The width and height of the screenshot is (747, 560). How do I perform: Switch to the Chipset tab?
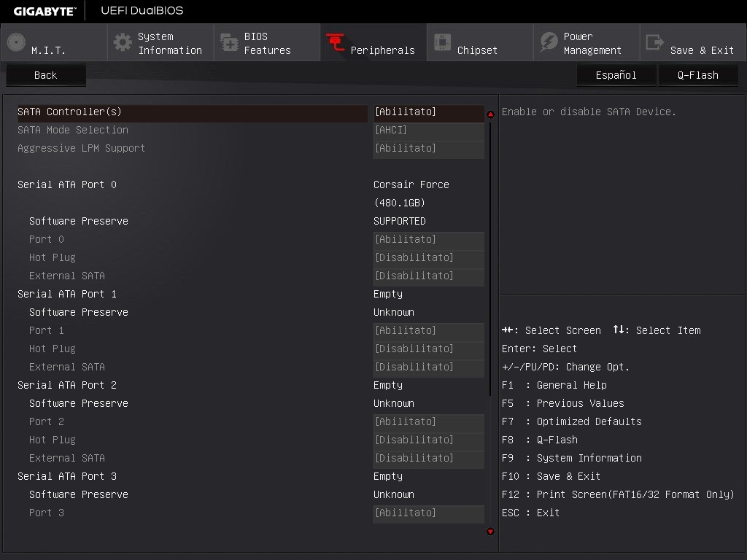(477, 50)
